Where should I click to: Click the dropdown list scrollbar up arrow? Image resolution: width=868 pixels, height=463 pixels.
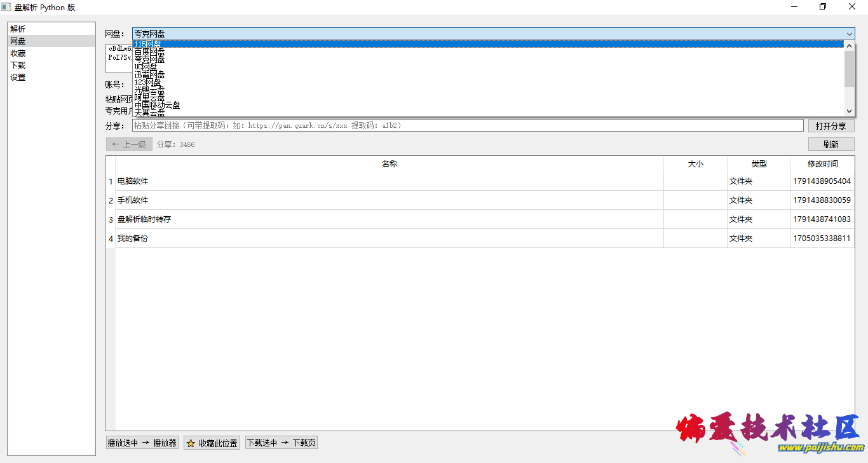coord(850,45)
